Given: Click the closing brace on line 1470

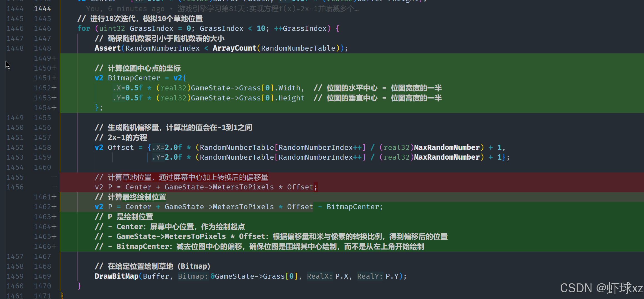Looking at the screenshot, I should (x=79, y=286).
